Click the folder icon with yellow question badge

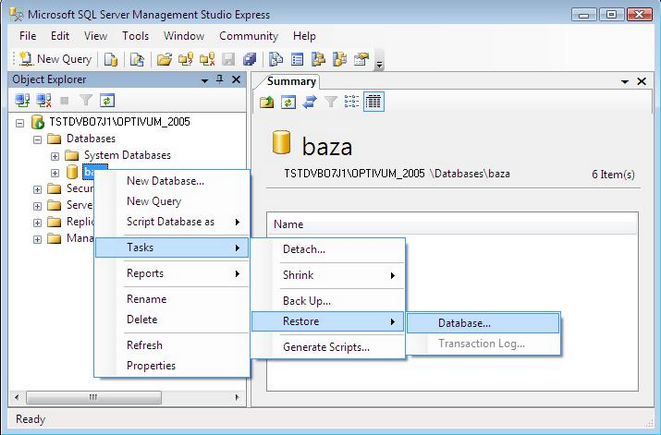(x=185, y=59)
